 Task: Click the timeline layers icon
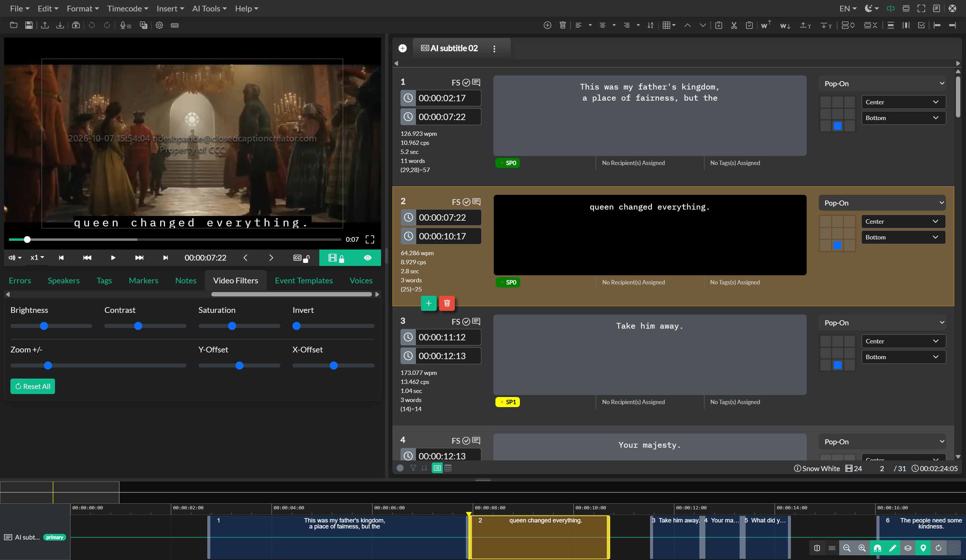(x=908, y=548)
